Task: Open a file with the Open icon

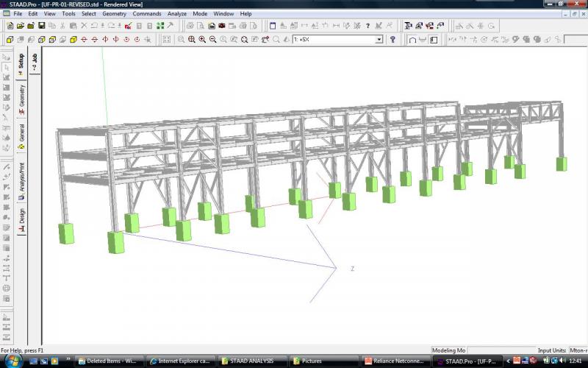Action: 21,26
